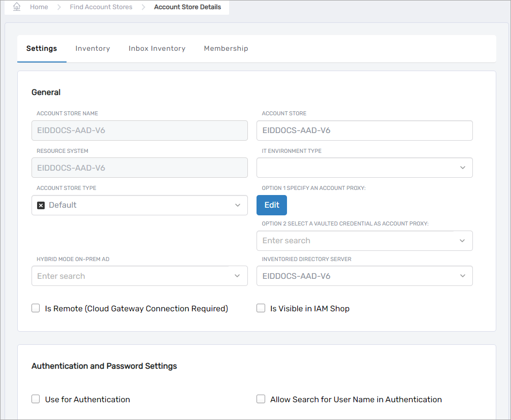Enable Allow Search for User Name checkbox
This screenshot has height=420, width=511.
(x=261, y=399)
